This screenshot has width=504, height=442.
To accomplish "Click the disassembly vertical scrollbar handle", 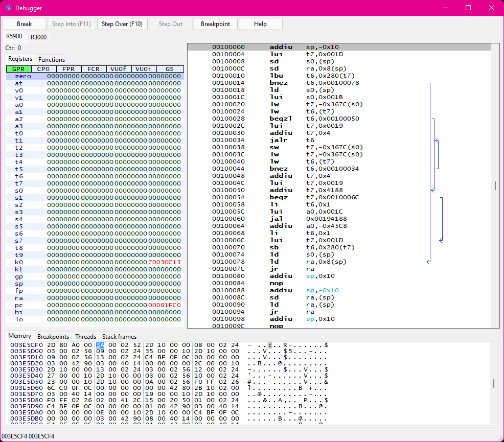I will [495, 186].
